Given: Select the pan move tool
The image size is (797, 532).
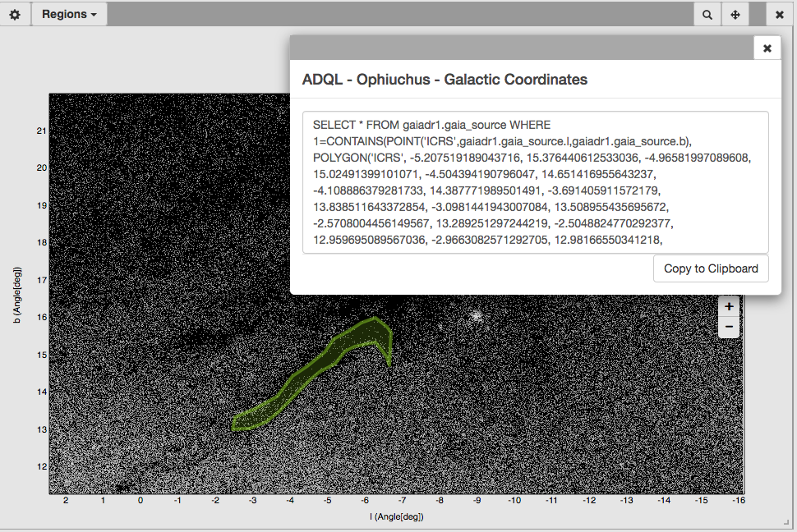Looking at the screenshot, I should click(734, 14).
